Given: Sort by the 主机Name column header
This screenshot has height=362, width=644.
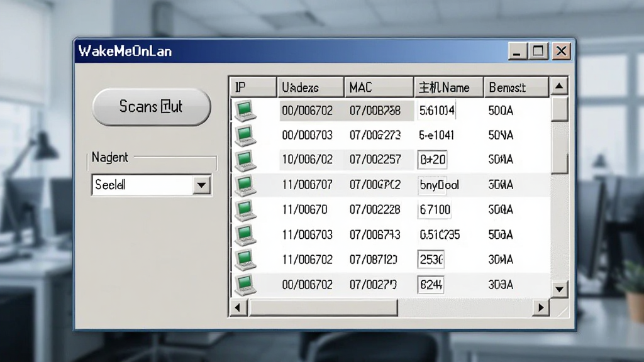Looking at the screenshot, I should pos(448,87).
